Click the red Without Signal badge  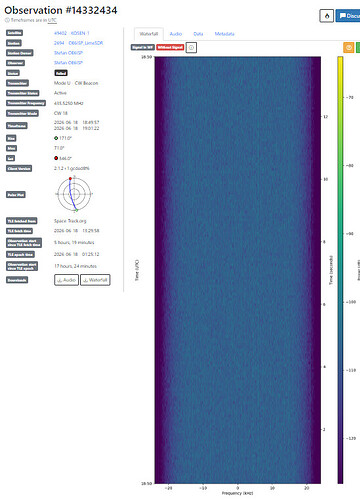tap(170, 47)
